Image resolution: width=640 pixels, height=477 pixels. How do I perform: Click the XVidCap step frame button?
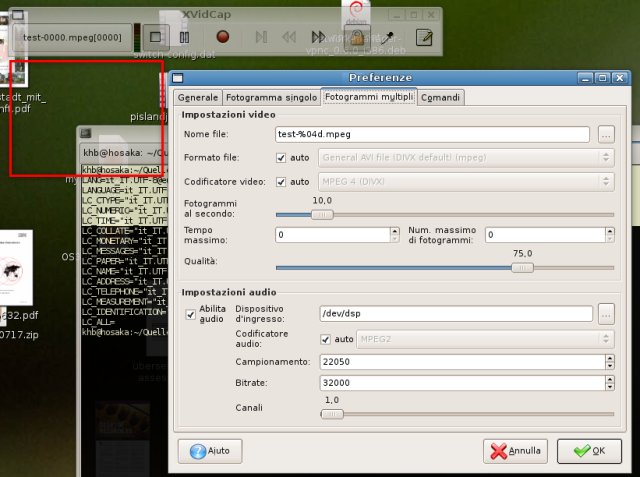pos(261,38)
